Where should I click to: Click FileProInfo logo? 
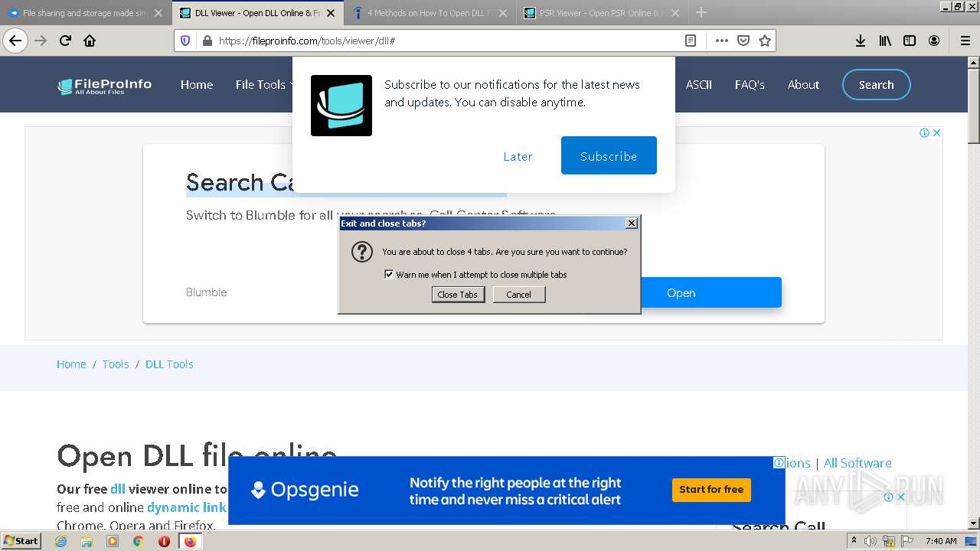pyautogui.click(x=105, y=86)
